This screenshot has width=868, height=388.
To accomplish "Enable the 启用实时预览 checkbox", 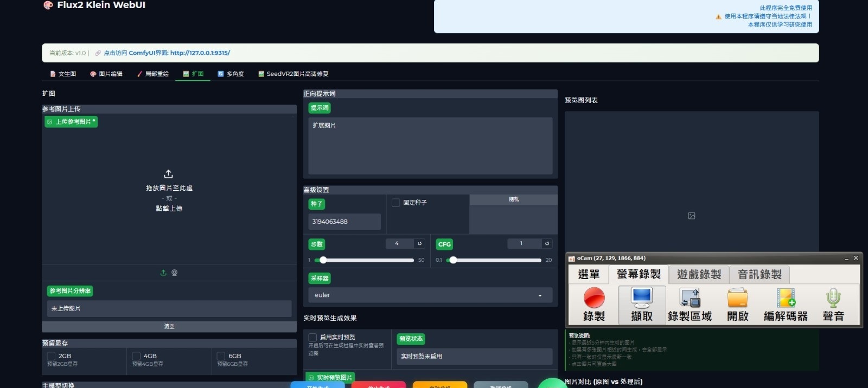I will 312,337.
